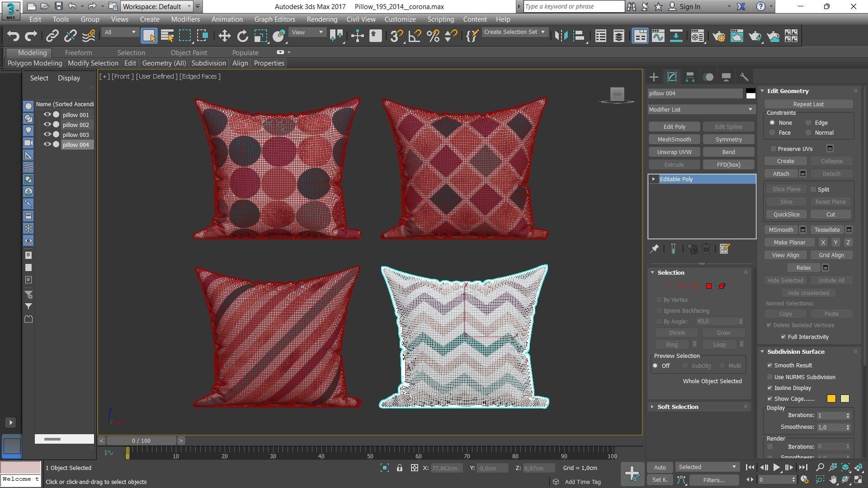Image resolution: width=868 pixels, height=488 pixels.
Task: Click the orange cage color swatch
Action: (x=831, y=399)
